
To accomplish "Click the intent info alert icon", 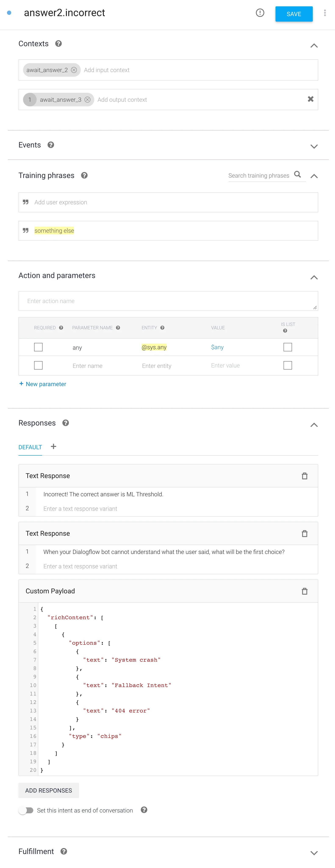I will point(260,13).
